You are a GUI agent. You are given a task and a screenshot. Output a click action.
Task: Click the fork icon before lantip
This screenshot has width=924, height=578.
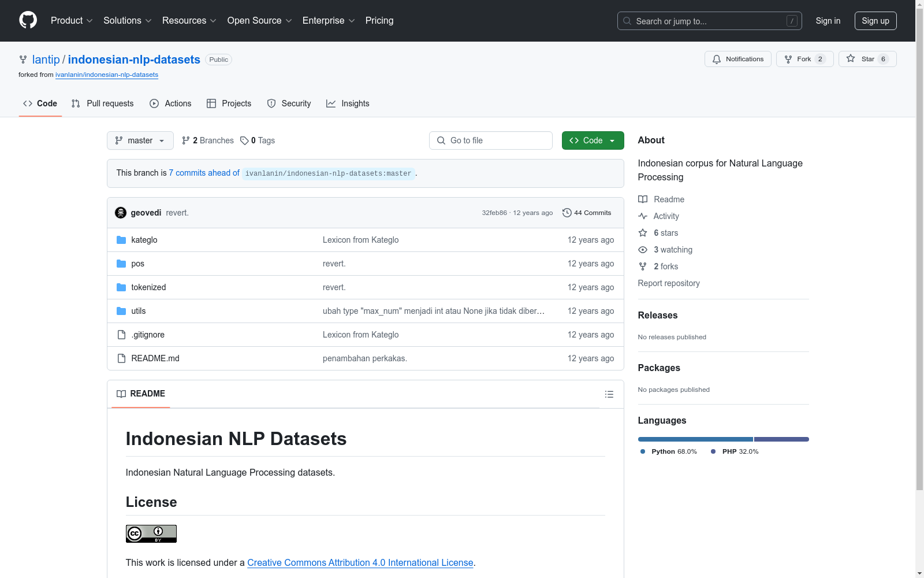(x=23, y=60)
